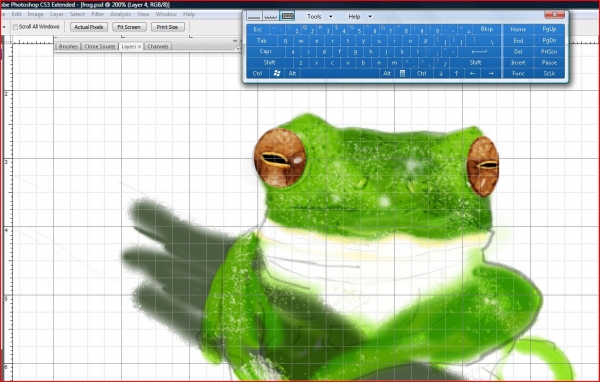Screen dimensions: 600x382
Task: Tap the number 1 key
Action: (293, 29)
